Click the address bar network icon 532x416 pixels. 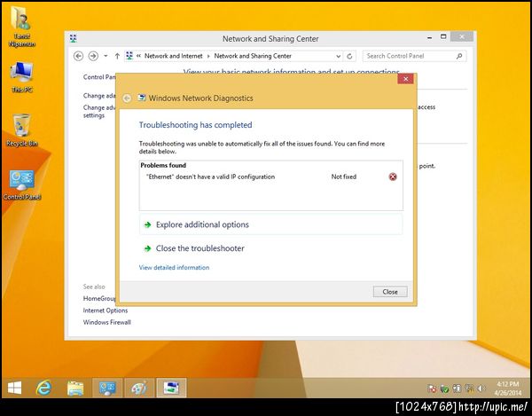(x=129, y=56)
